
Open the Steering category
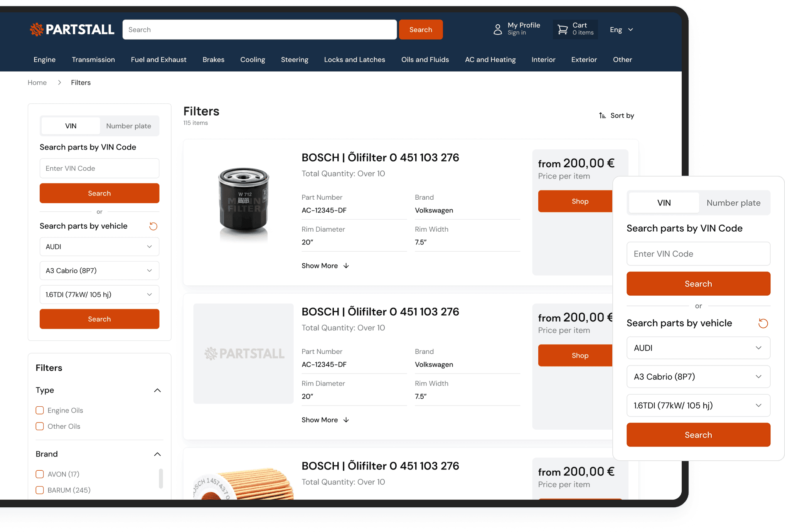point(295,59)
